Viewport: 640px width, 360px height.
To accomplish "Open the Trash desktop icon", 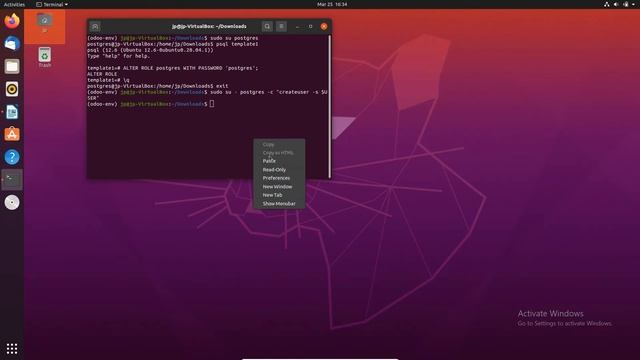I will tap(44, 57).
